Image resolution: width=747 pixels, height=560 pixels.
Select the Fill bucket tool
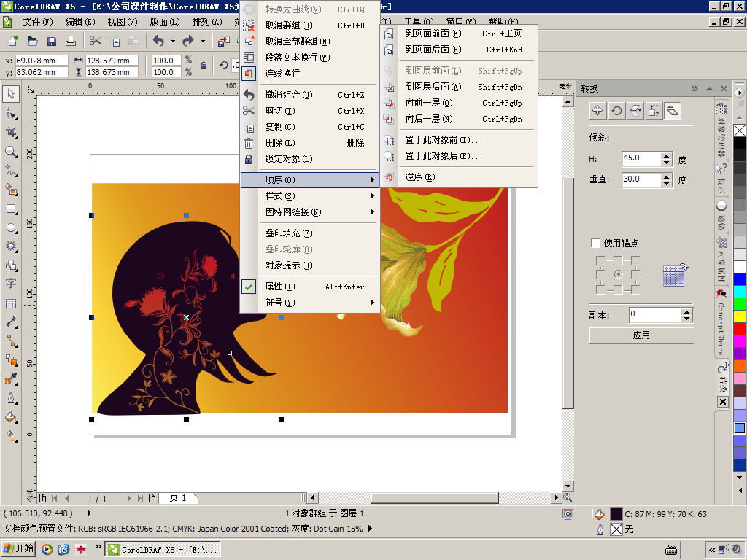tap(11, 417)
